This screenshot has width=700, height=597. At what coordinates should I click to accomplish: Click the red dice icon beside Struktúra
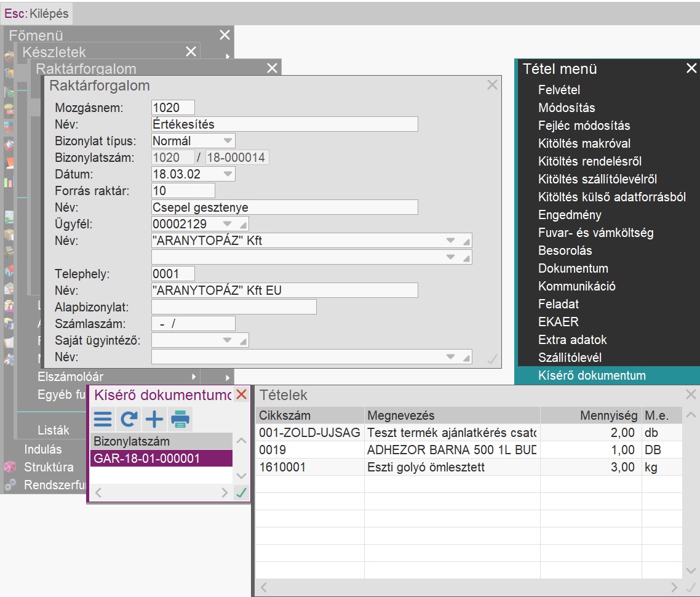click(9, 467)
